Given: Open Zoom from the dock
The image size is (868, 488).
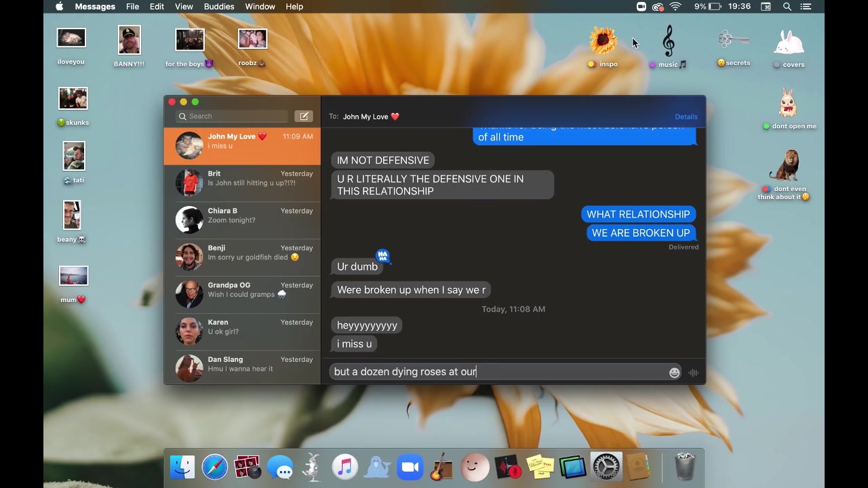Looking at the screenshot, I should (410, 467).
